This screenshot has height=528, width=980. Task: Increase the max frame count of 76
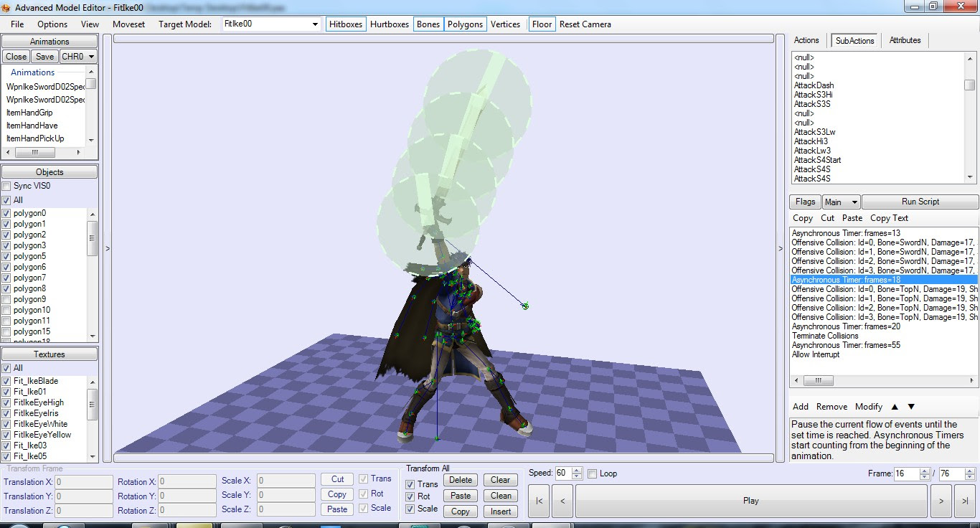971,471
